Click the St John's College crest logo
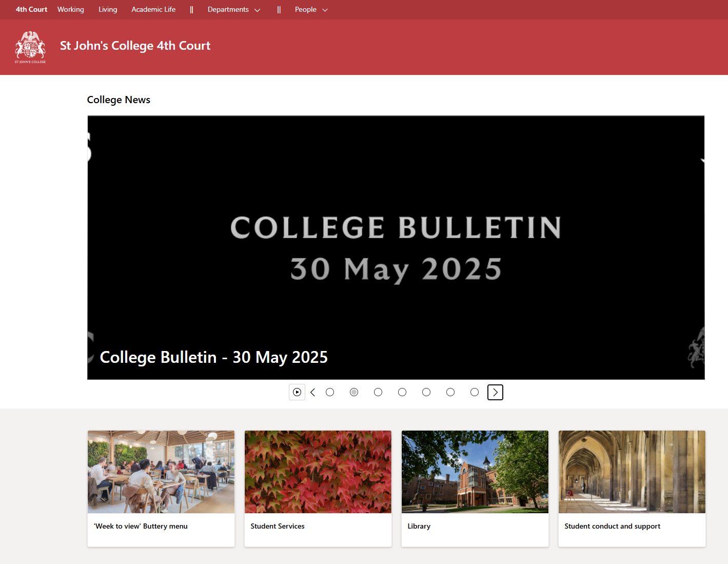 pyautogui.click(x=30, y=47)
